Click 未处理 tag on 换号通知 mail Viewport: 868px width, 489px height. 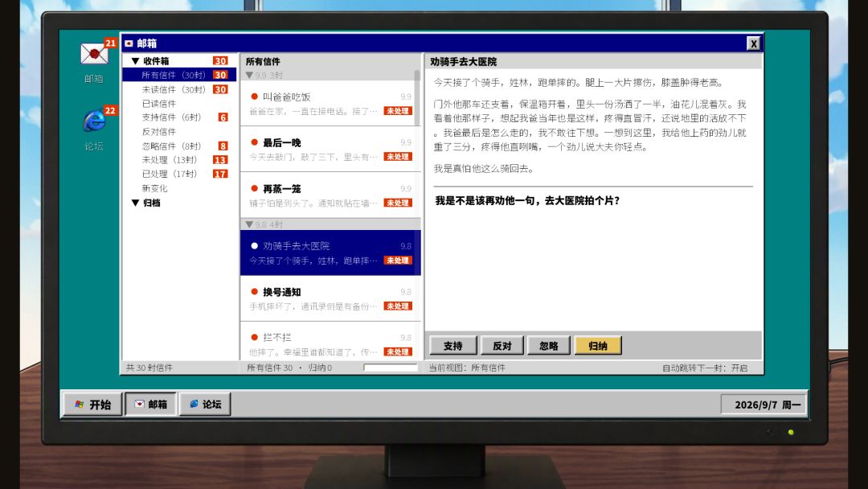[398, 306]
